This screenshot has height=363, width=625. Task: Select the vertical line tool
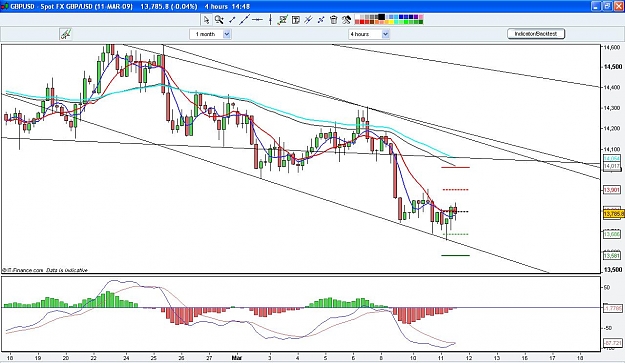pyautogui.click(x=270, y=20)
